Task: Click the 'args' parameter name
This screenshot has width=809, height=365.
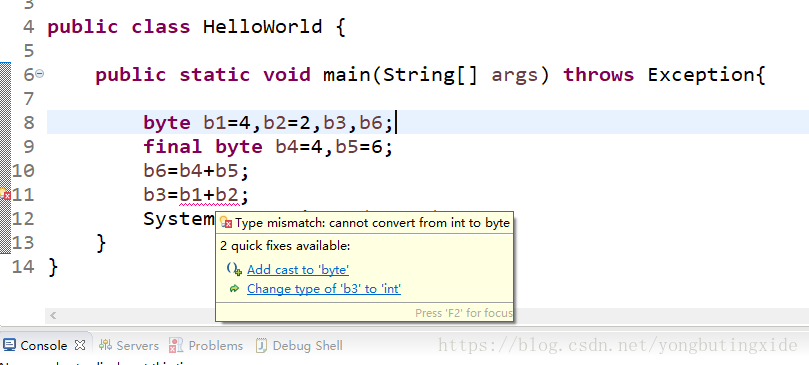Action: (515, 76)
